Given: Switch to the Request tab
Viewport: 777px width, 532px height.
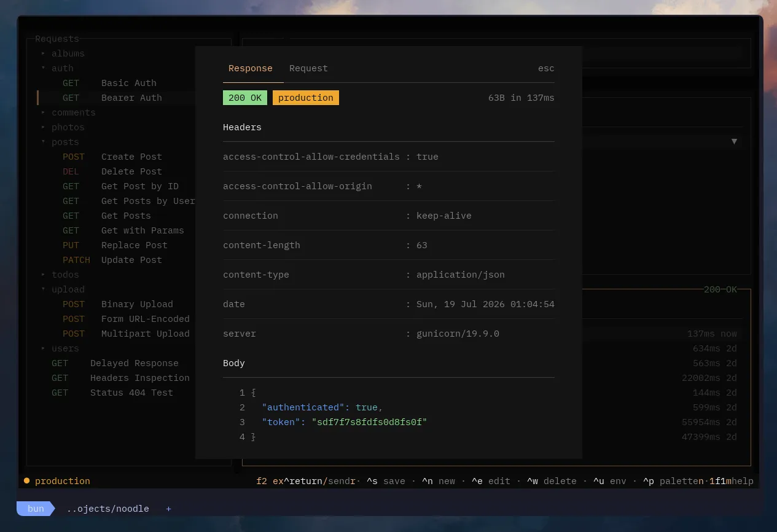Looking at the screenshot, I should click(x=308, y=68).
